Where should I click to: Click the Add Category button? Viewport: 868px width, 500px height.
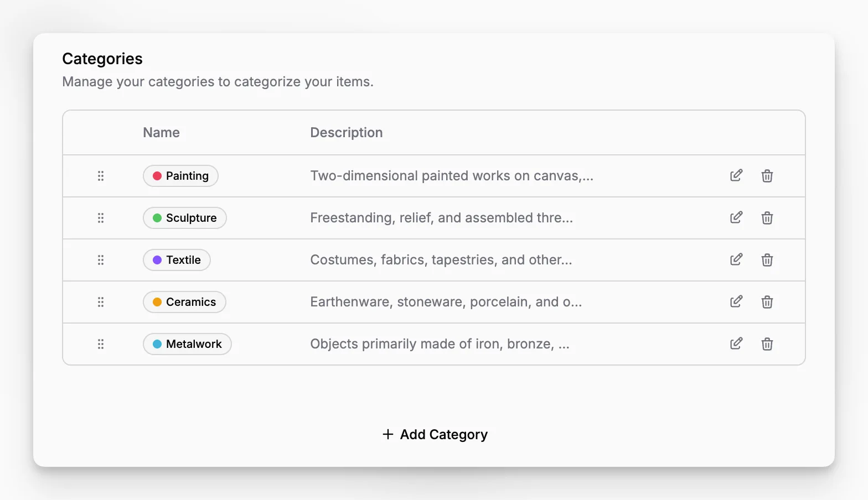[435, 435]
